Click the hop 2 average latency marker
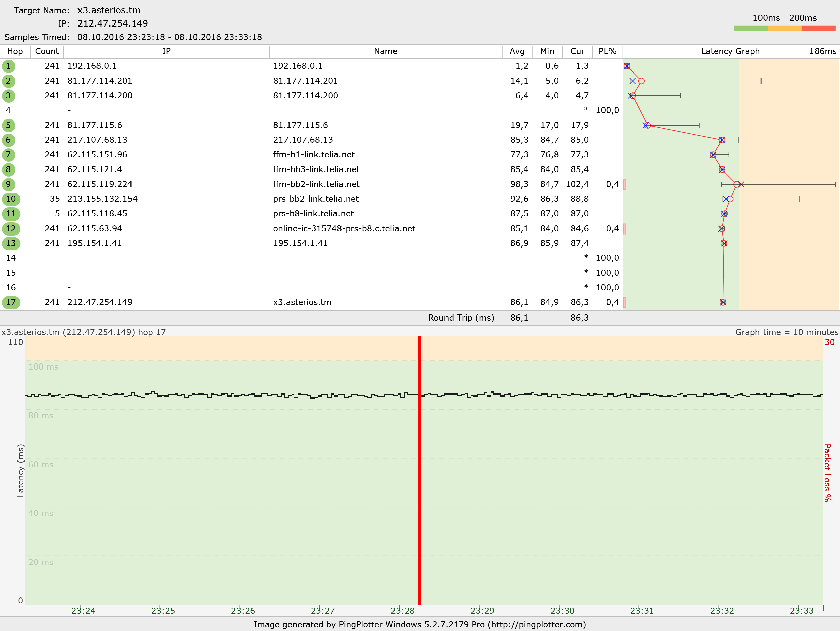 [x=641, y=81]
